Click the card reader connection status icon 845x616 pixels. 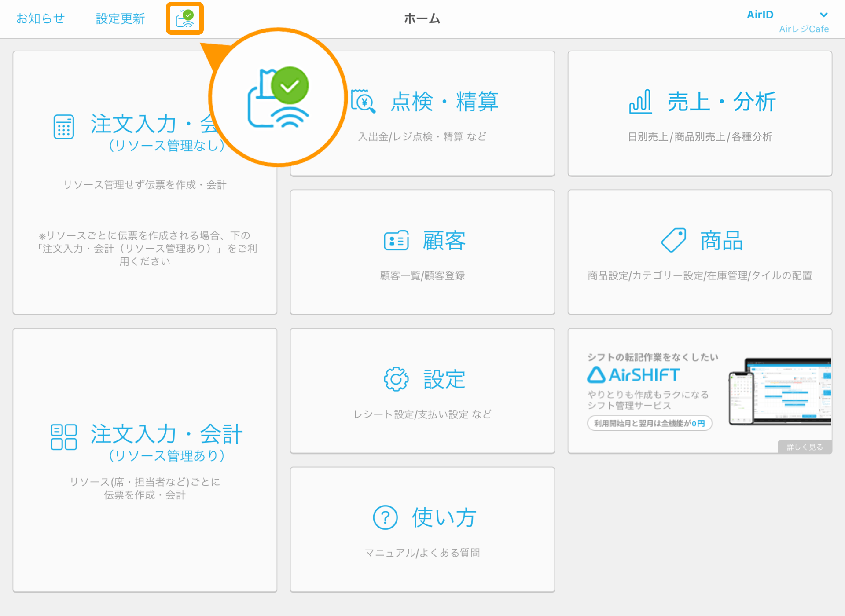(185, 18)
